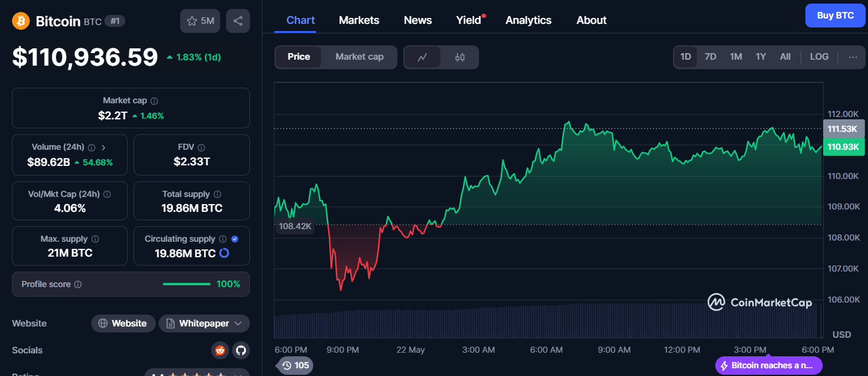Viewport: 868px width, 376px height.
Task: Click FDV info icon
Action: coord(202,147)
